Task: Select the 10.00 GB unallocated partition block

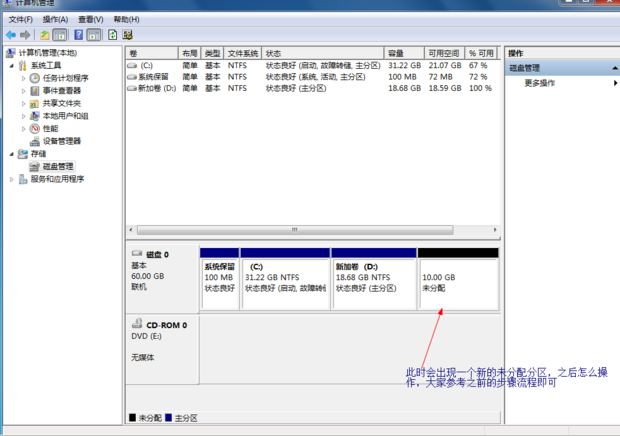Action: point(457,284)
